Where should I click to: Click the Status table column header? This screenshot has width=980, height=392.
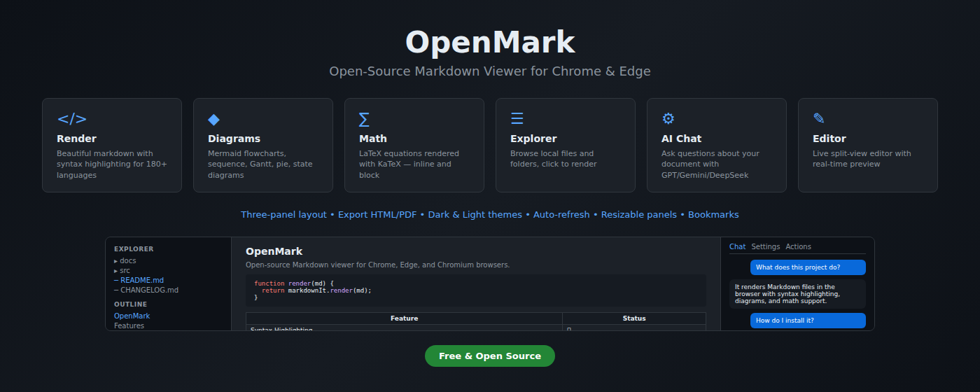634,318
